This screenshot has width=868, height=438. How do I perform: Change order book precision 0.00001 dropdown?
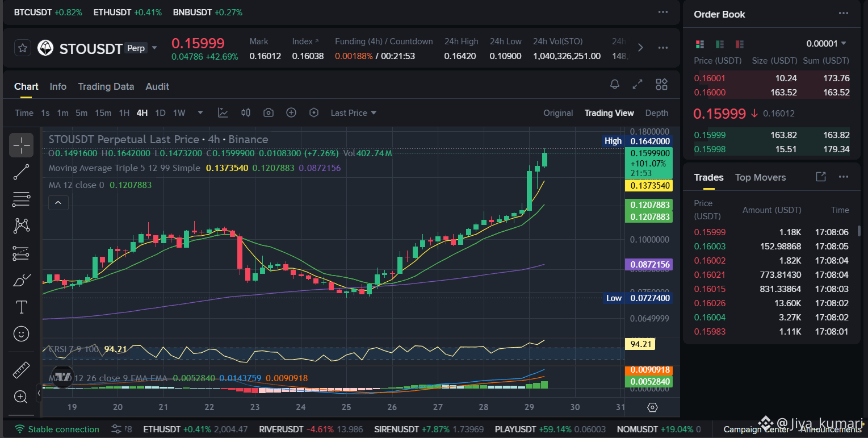tap(826, 44)
